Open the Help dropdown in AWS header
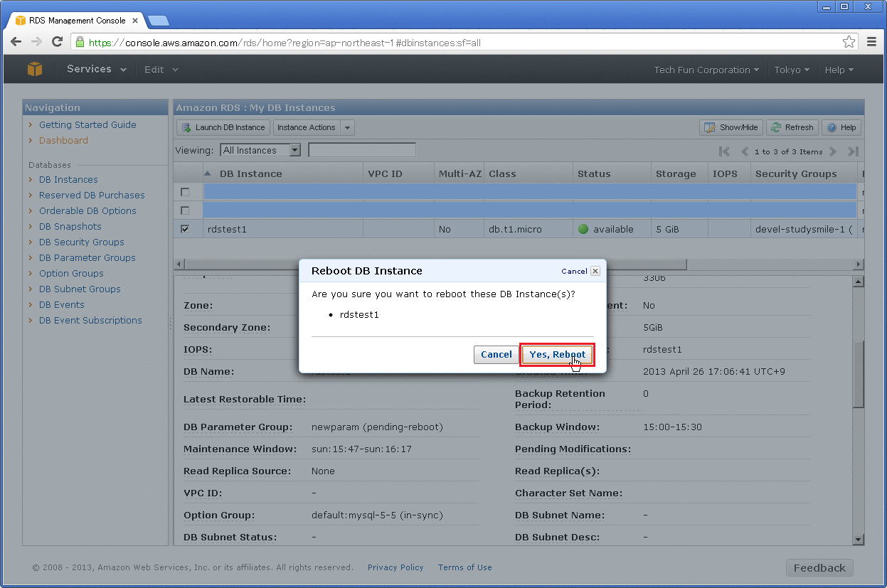The height and width of the screenshot is (588, 887). tap(839, 70)
